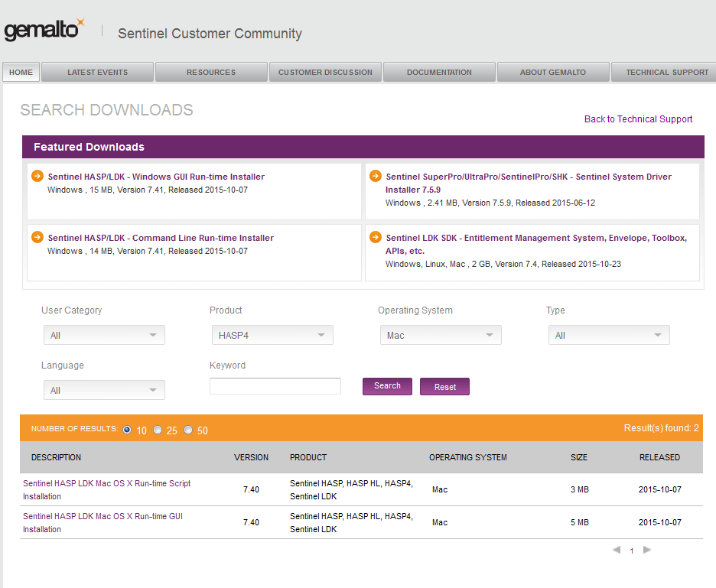Open Sentinel HASP/LDK Command Line Run-time Installer link

pyautogui.click(x=161, y=238)
